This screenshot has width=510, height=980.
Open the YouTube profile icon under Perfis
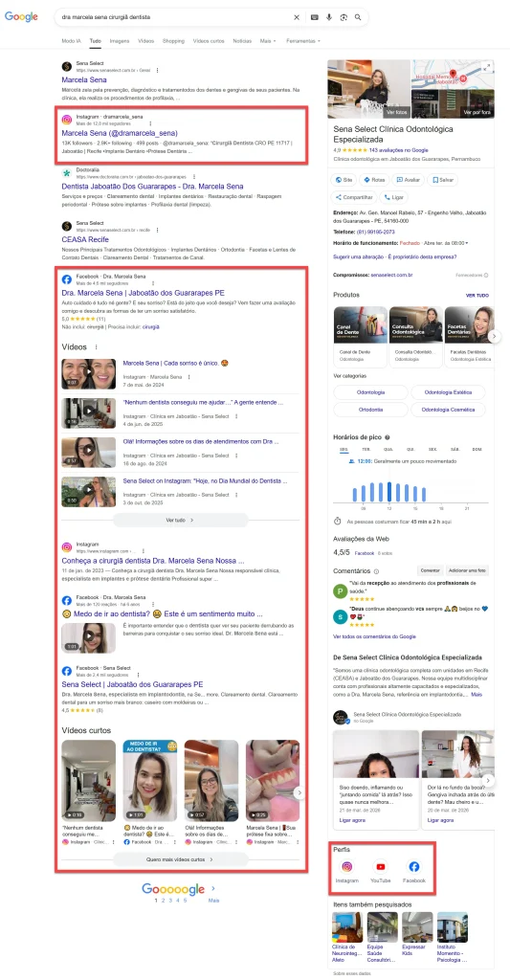point(380,867)
